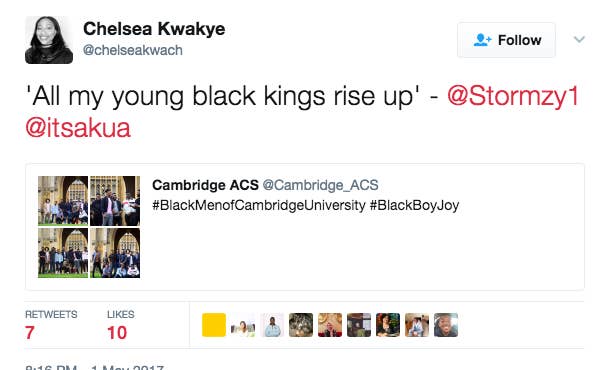View the bottom-right quoted tweet photo
The image size is (611, 370).
coord(115,253)
